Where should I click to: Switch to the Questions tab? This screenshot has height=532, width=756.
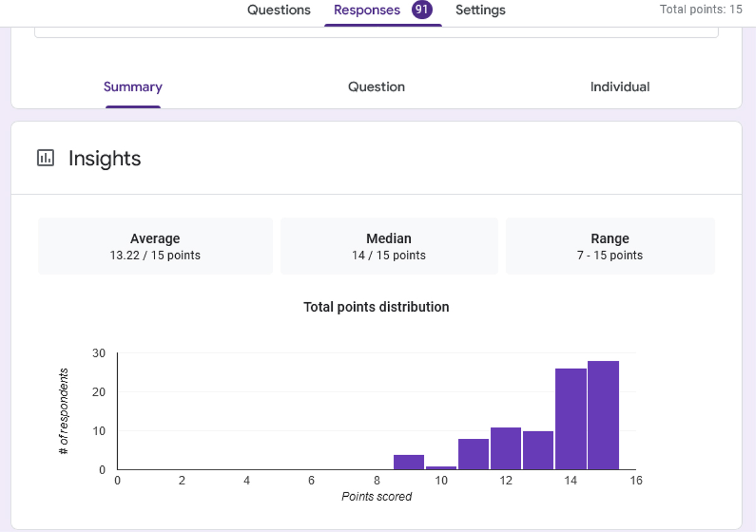click(x=278, y=10)
